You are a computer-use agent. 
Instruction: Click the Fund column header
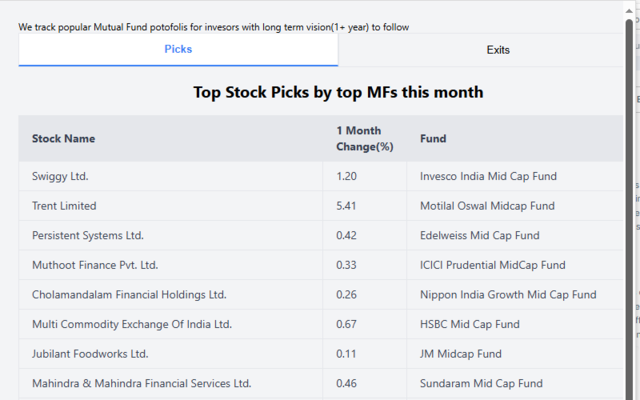coord(433,139)
